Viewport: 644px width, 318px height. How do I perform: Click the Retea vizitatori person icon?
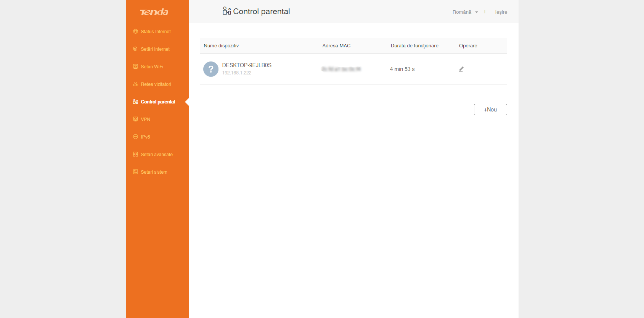pos(135,84)
